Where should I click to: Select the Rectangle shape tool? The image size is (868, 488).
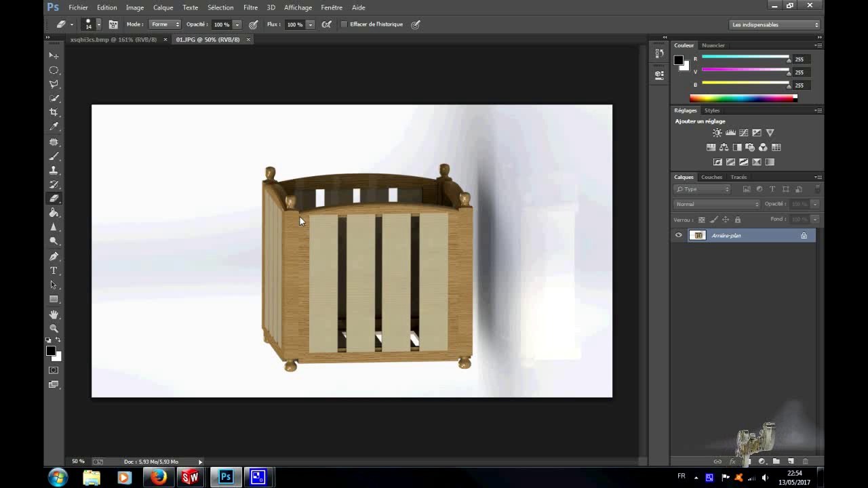54,300
